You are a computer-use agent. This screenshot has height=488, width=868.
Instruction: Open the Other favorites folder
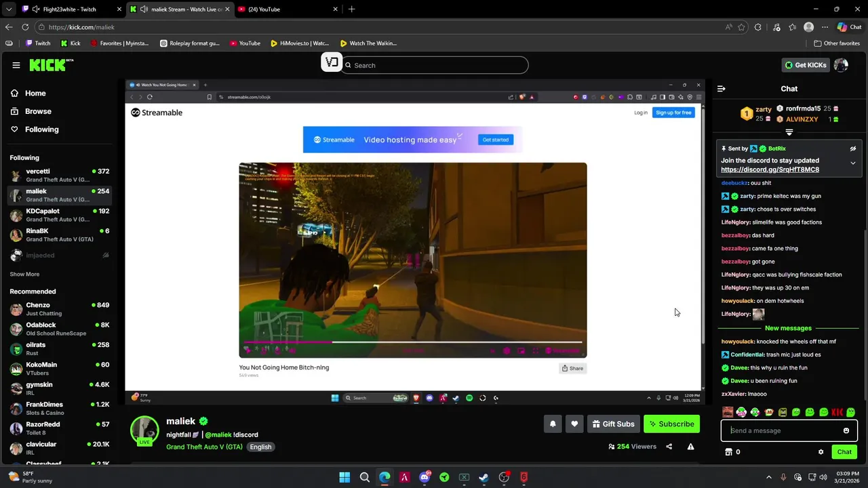pyautogui.click(x=837, y=43)
